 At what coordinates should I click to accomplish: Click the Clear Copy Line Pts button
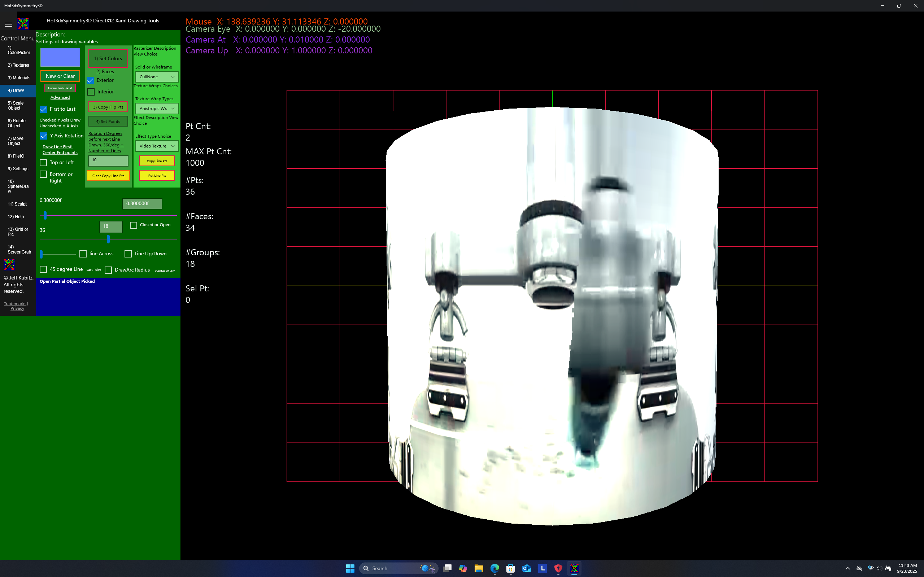(x=108, y=176)
